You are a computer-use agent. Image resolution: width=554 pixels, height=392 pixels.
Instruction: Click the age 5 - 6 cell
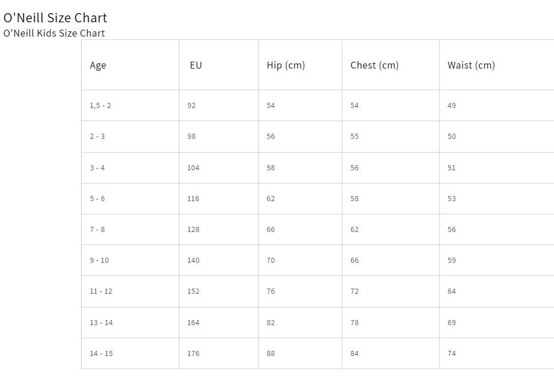[130, 198]
